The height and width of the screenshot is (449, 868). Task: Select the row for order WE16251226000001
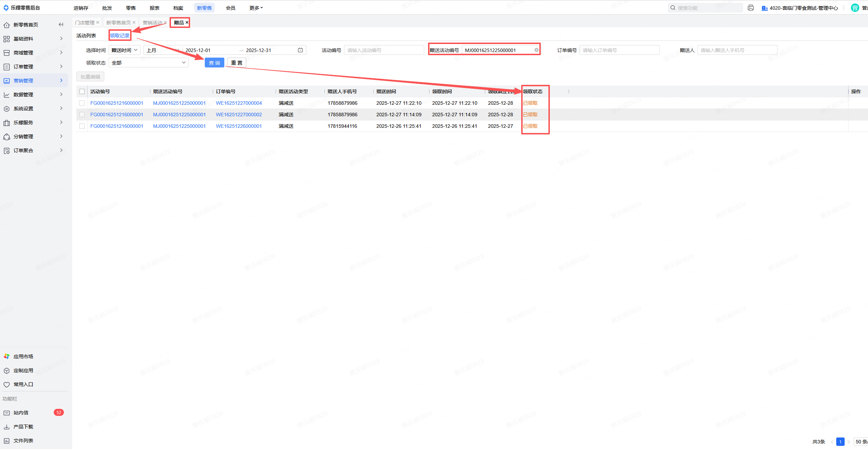82,126
